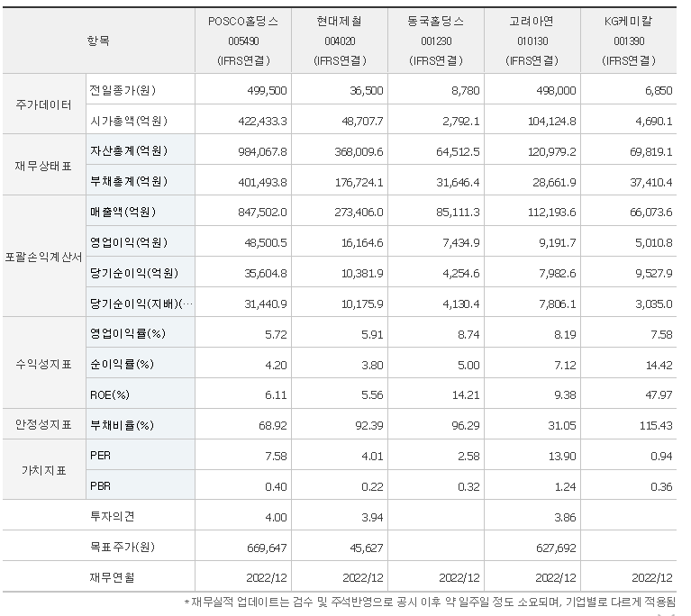Click the 매출액(억원) row label
691x616 pixels.
pos(123,212)
